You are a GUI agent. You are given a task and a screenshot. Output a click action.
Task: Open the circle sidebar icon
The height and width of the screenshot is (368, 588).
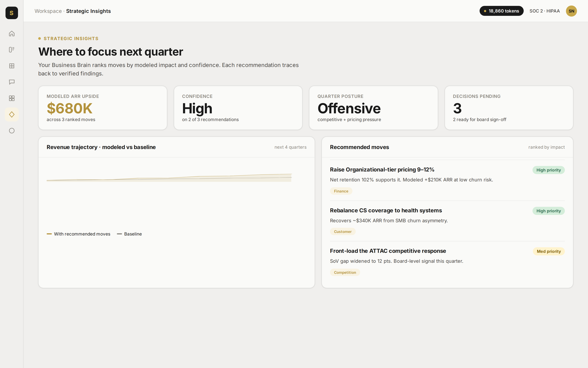(12, 131)
